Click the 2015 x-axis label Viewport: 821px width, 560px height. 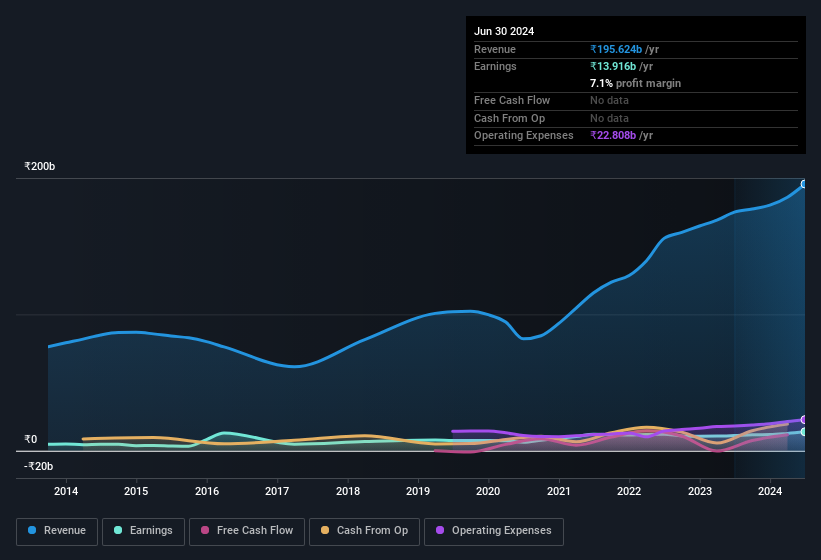(x=136, y=491)
